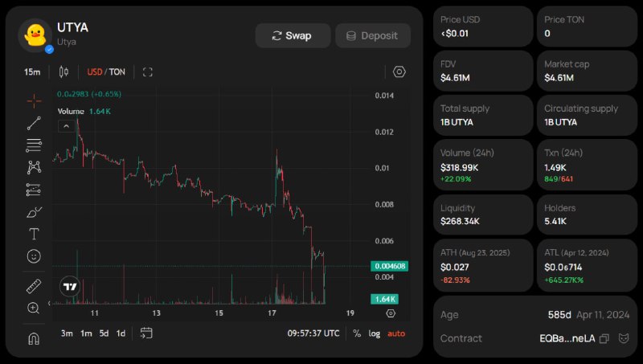643x364 pixels.
Task: Switch the chart to fullscreen mode
Action: 148,72
